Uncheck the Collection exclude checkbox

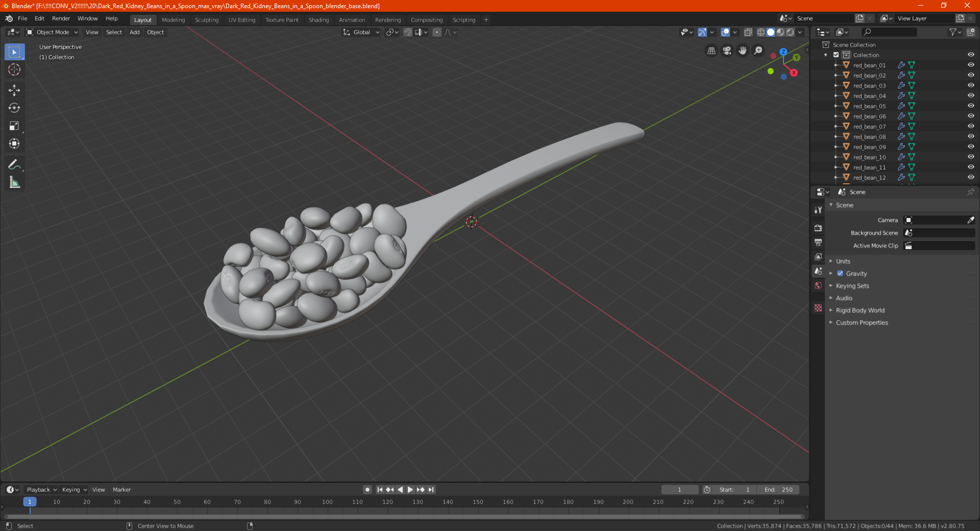(x=836, y=55)
